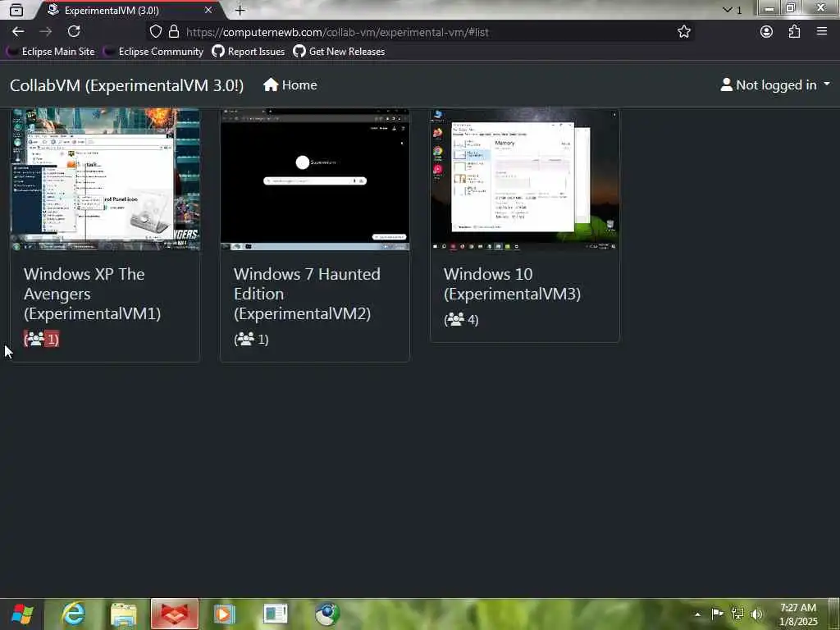This screenshot has width=840, height=630.
Task: Open the Windows Start button
Action: coord(22,614)
